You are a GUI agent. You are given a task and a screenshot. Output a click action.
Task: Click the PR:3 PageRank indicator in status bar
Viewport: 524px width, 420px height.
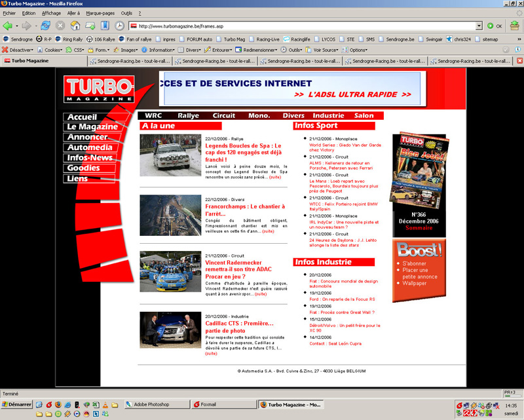(x=512, y=393)
